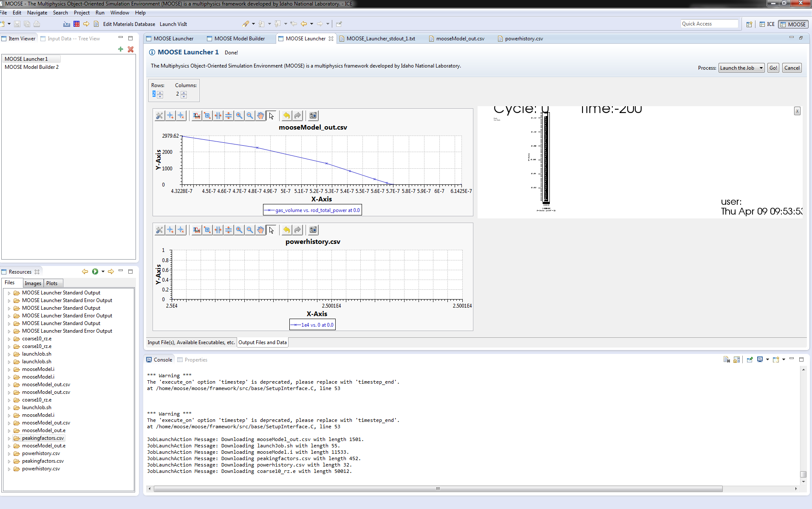Open the Window menu
Viewport: 812px width, 509px height.
point(119,13)
